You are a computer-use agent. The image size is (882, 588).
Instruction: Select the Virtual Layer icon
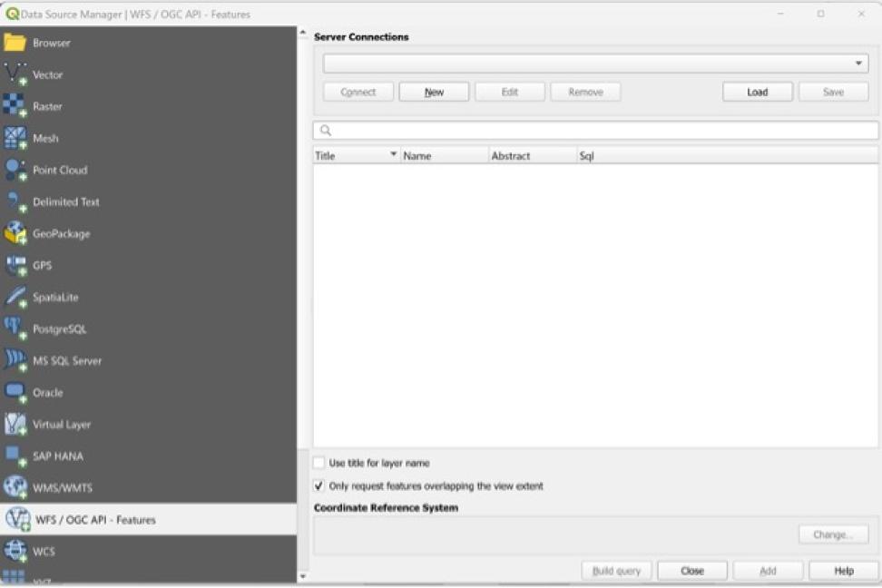[x=15, y=425]
